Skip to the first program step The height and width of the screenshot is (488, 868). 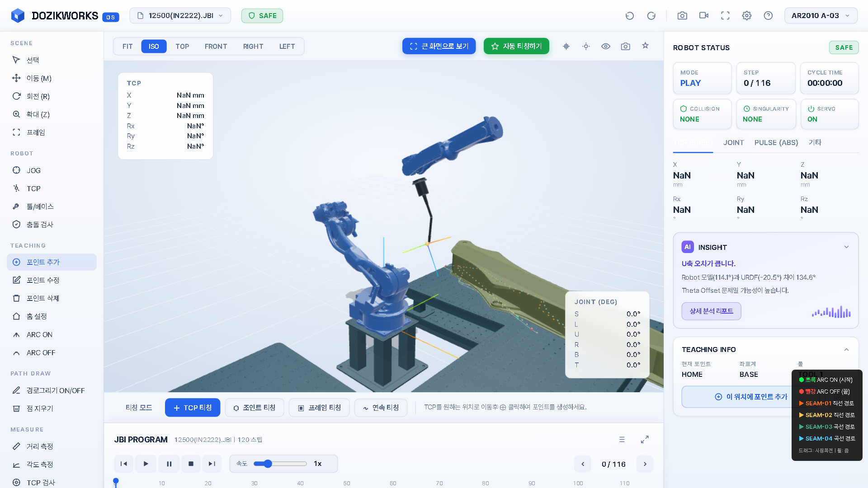[123, 464]
